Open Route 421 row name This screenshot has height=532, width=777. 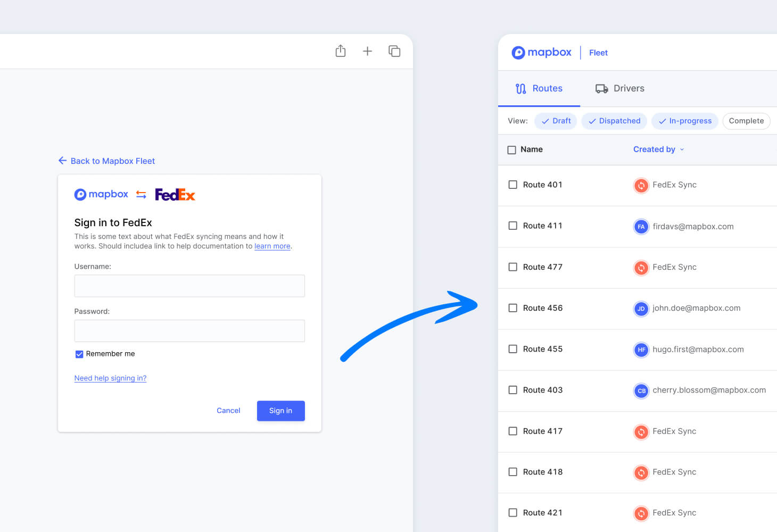(x=543, y=513)
